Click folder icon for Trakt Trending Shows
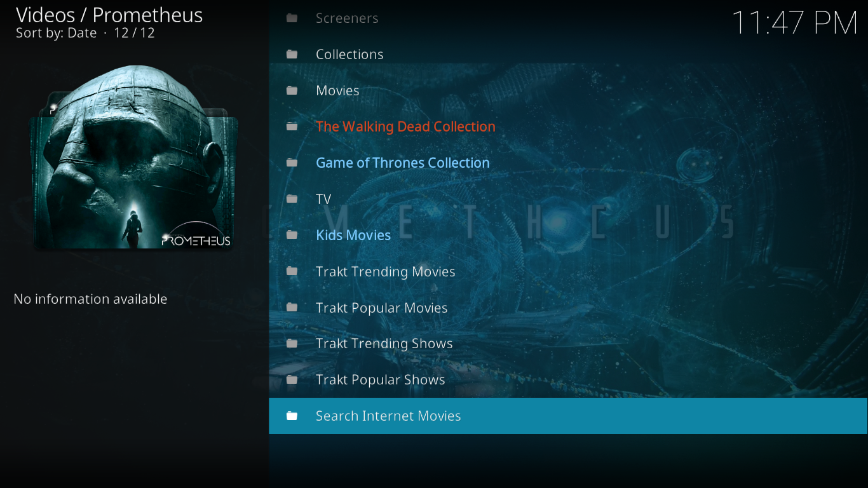Viewport: 868px width, 488px height. point(292,343)
